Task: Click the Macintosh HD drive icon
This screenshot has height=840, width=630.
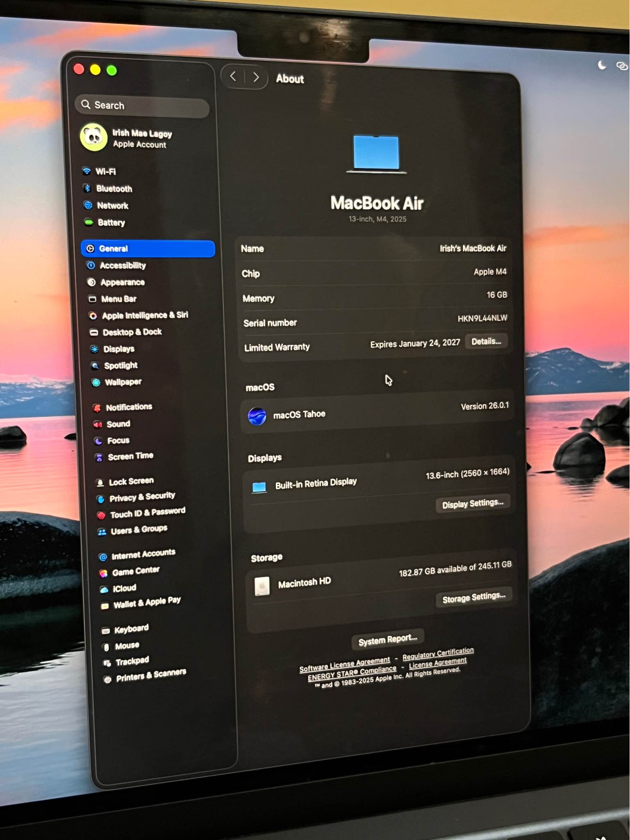Action: point(262,586)
